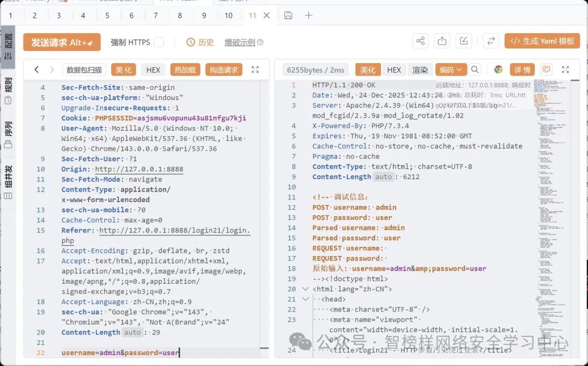Viewport: 588px width, 366px height.
Task: Click the 6255bytes / 2ms response info
Action: pos(315,70)
